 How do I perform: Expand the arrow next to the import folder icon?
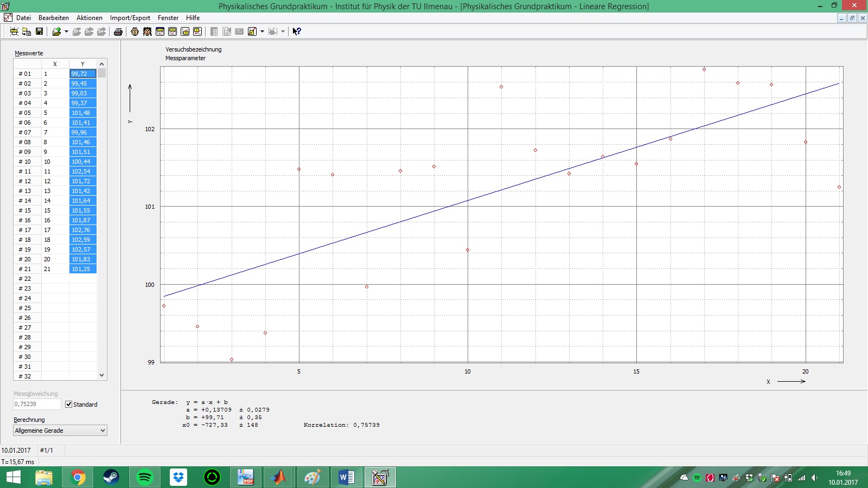pyautogui.click(x=66, y=31)
